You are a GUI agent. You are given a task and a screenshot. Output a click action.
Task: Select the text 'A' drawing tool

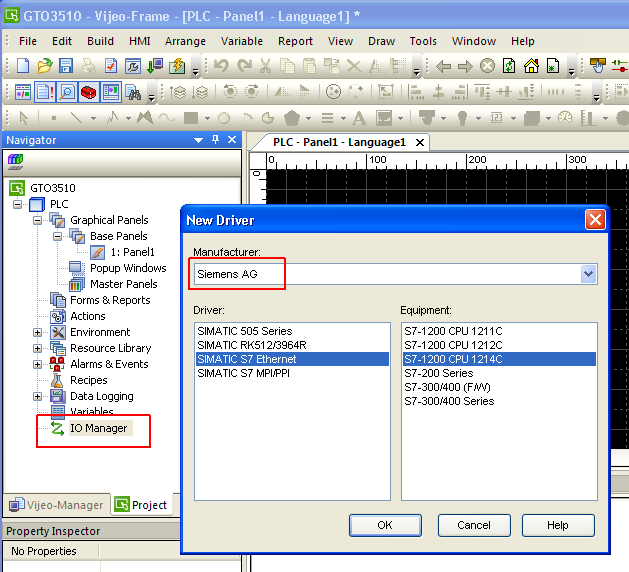click(359, 118)
